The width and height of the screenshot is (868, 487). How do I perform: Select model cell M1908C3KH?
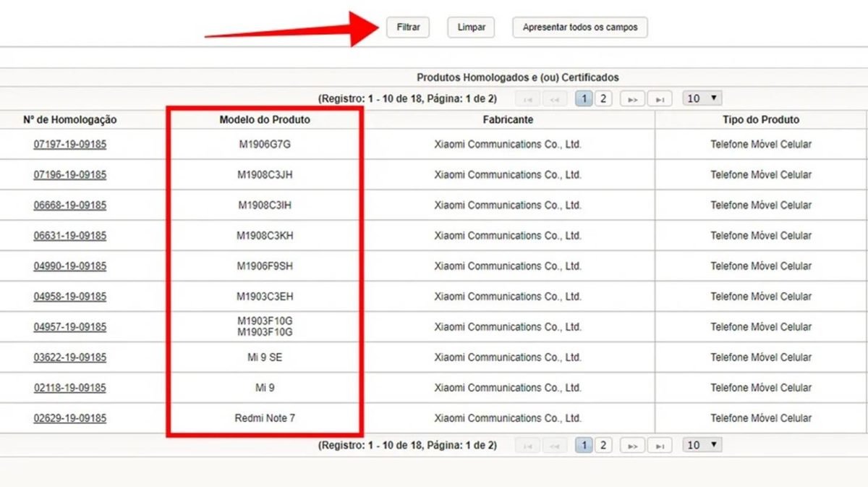click(265, 235)
